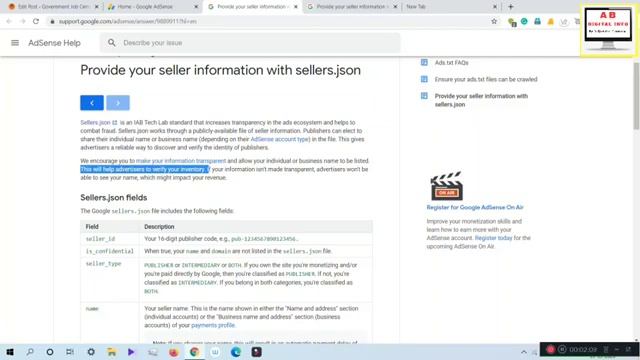
Task: Click article icon beside Ads.txt FAQs
Action: point(424,62)
